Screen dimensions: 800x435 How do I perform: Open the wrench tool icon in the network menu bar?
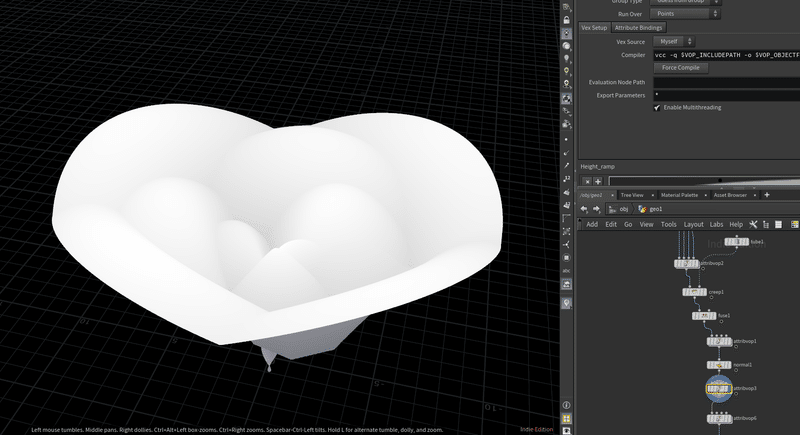point(753,224)
